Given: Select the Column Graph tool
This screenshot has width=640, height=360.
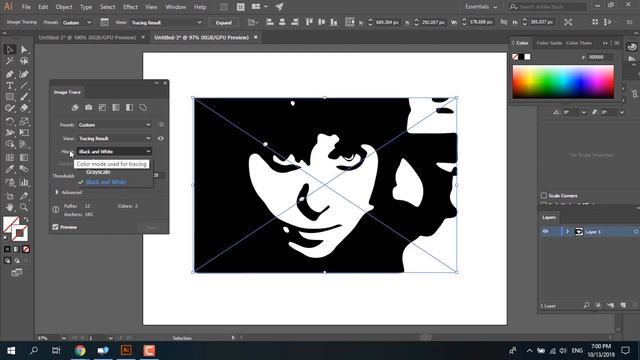Looking at the screenshot, I should pos(24,182).
